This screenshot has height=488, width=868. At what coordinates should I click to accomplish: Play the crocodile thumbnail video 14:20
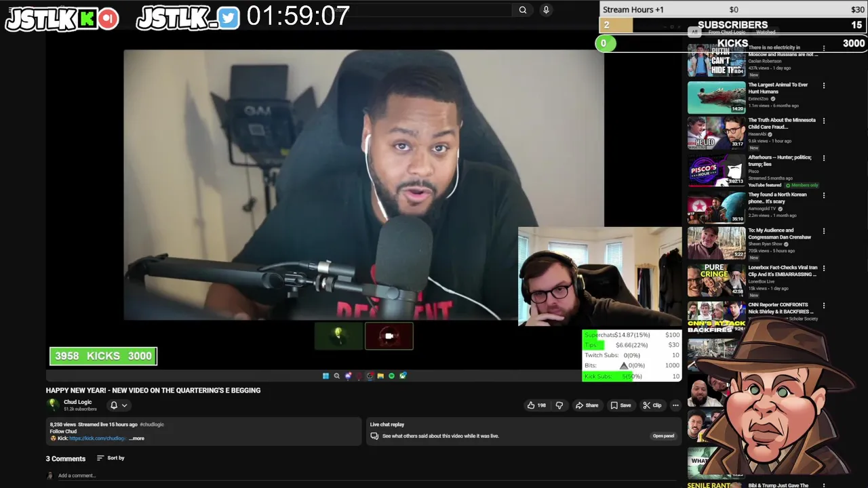[x=716, y=98]
